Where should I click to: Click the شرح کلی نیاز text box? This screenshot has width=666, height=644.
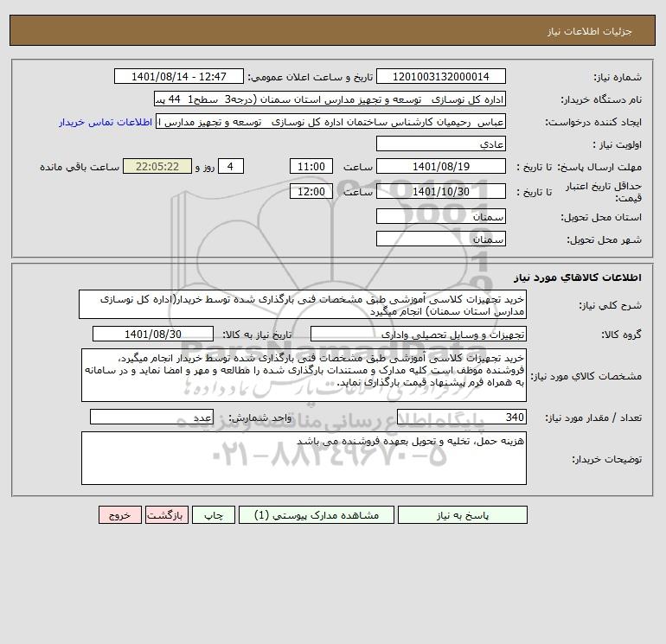[x=303, y=305]
